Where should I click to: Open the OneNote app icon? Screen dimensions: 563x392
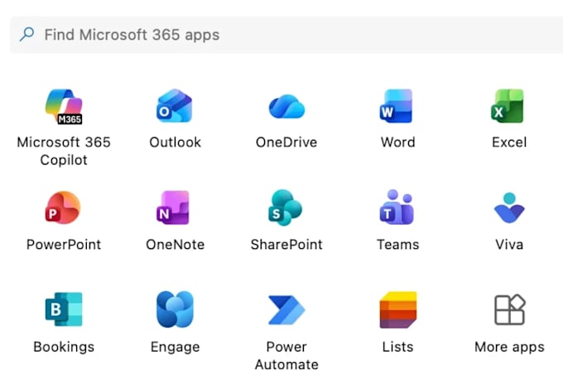(x=173, y=208)
